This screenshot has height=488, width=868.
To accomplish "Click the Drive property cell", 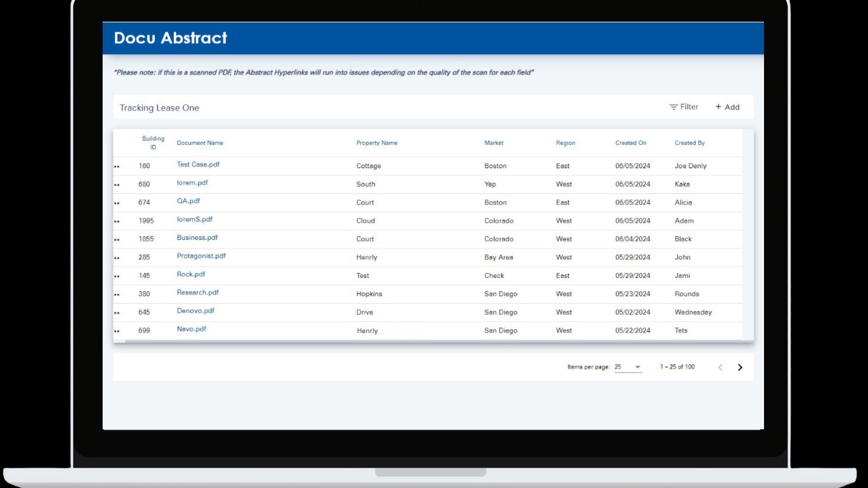I will point(364,312).
